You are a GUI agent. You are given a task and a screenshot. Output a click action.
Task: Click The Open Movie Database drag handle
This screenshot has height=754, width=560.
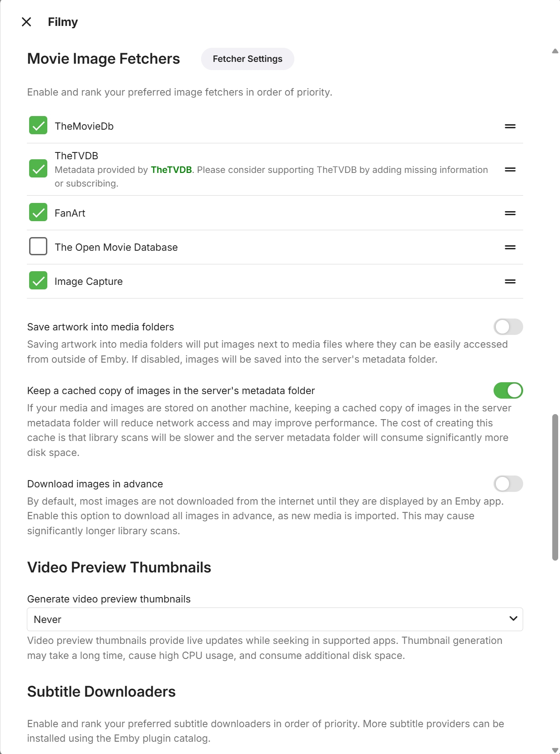click(510, 247)
